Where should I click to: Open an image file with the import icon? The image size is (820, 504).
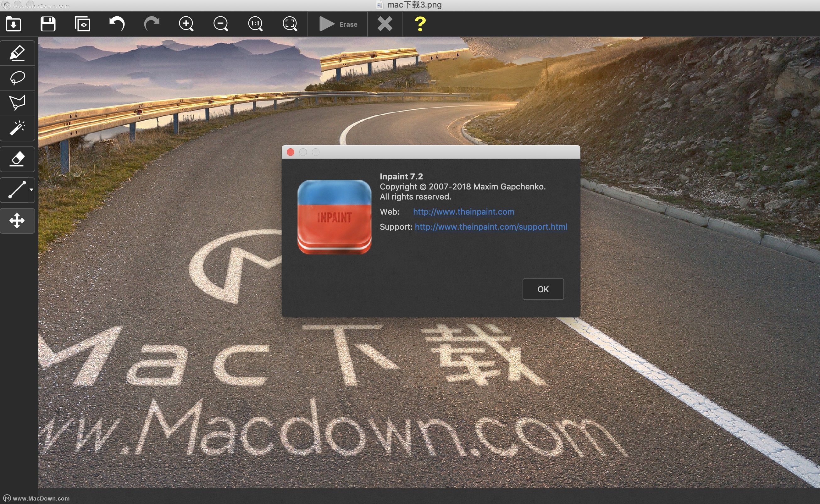click(x=13, y=24)
